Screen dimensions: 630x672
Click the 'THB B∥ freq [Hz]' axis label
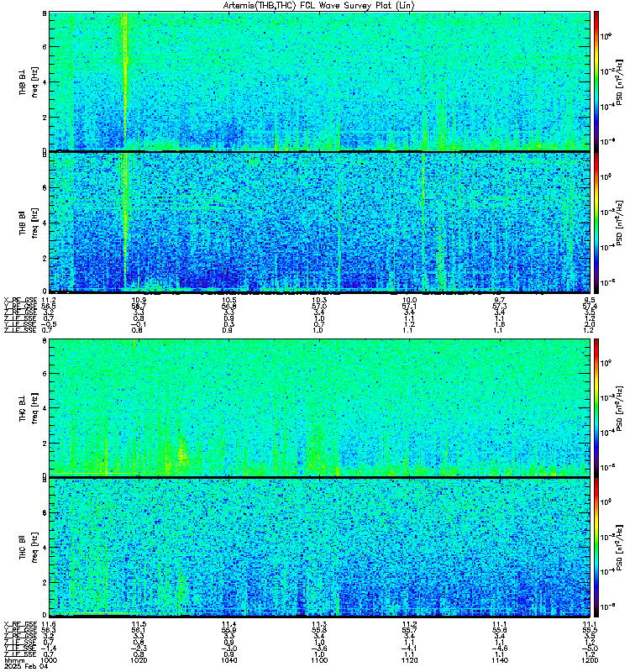29,223
